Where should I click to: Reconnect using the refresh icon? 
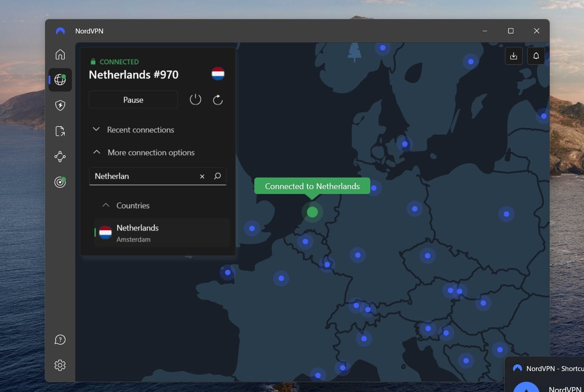(x=218, y=99)
